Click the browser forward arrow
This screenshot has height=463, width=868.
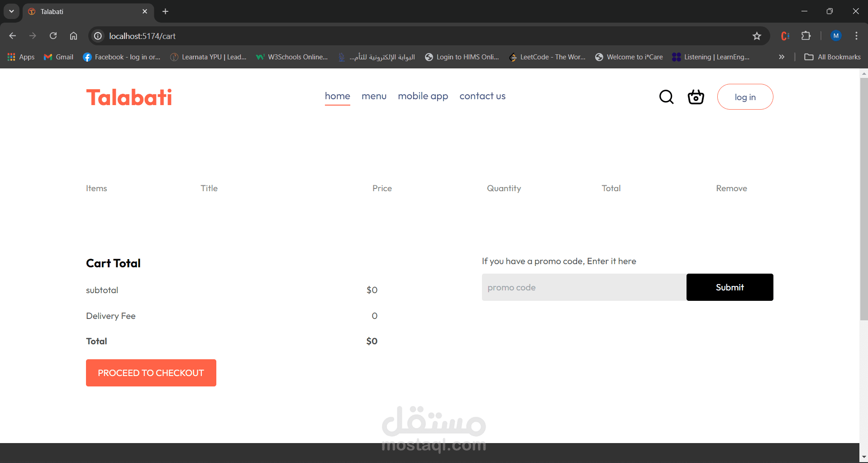pyautogui.click(x=33, y=36)
